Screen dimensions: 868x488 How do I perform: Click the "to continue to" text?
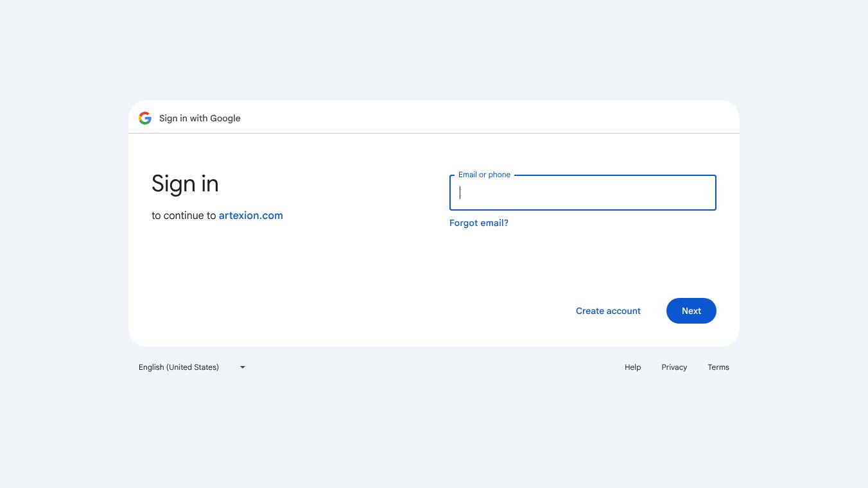(184, 216)
